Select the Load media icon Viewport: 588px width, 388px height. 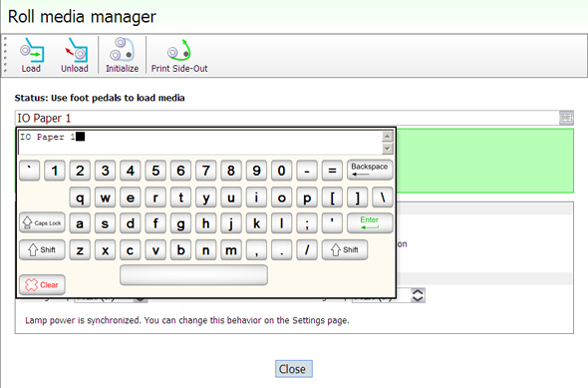tap(32, 55)
